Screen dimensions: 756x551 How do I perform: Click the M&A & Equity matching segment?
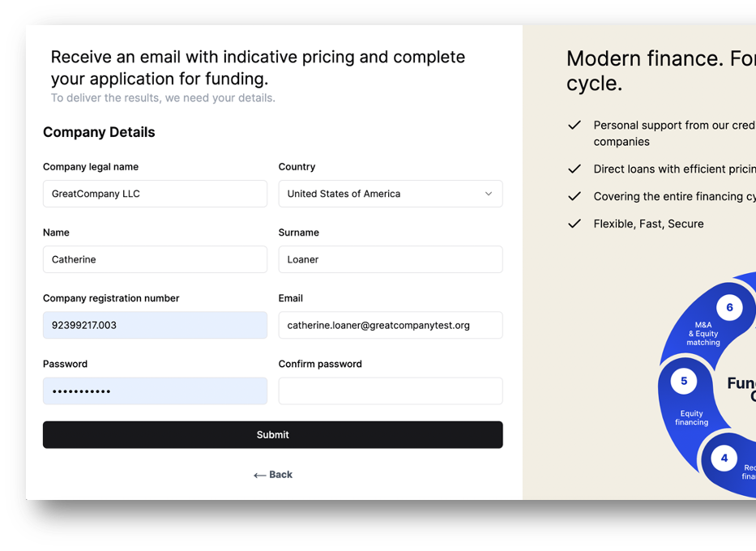click(702, 334)
